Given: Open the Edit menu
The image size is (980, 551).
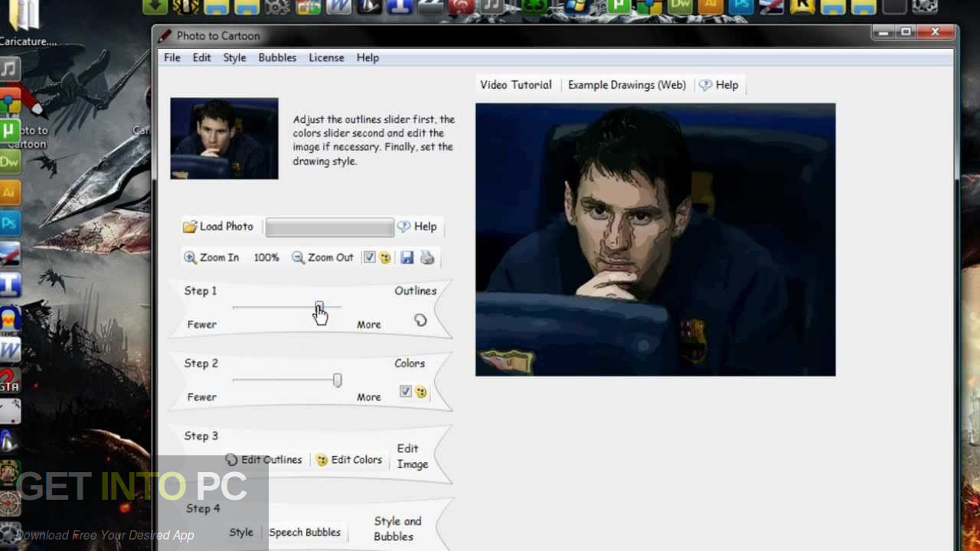Looking at the screenshot, I should click(201, 57).
